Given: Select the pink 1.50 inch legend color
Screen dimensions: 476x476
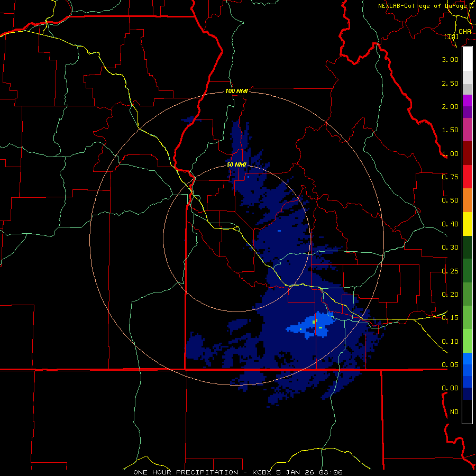Looking at the screenshot, I should pyautogui.click(x=467, y=130).
